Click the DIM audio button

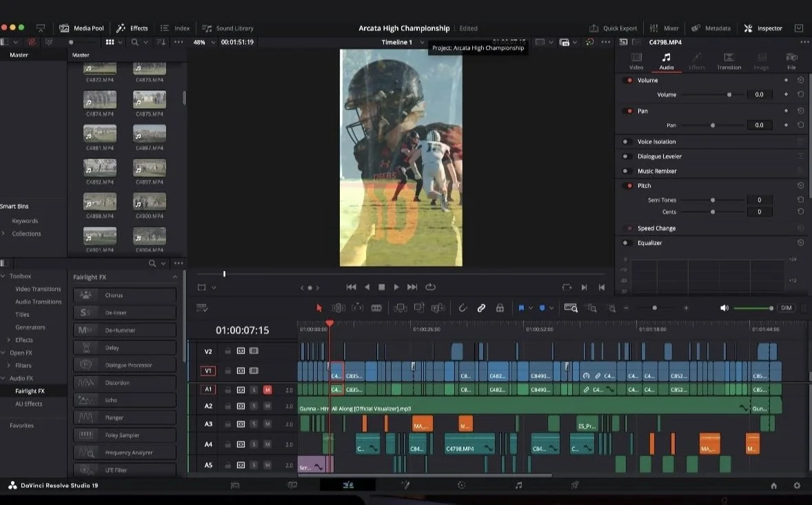point(786,308)
